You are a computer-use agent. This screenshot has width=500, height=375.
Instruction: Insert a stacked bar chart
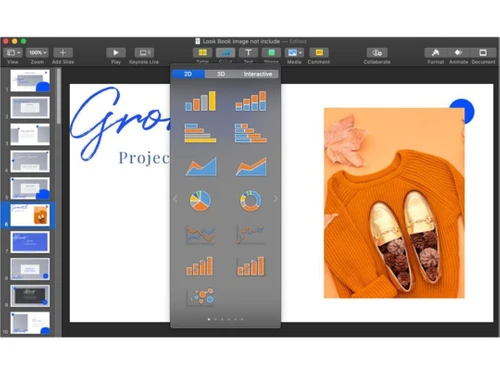tap(251, 133)
